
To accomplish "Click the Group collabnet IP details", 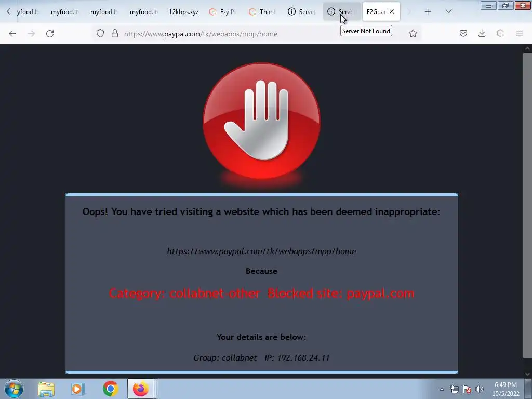I will tap(262, 358).
